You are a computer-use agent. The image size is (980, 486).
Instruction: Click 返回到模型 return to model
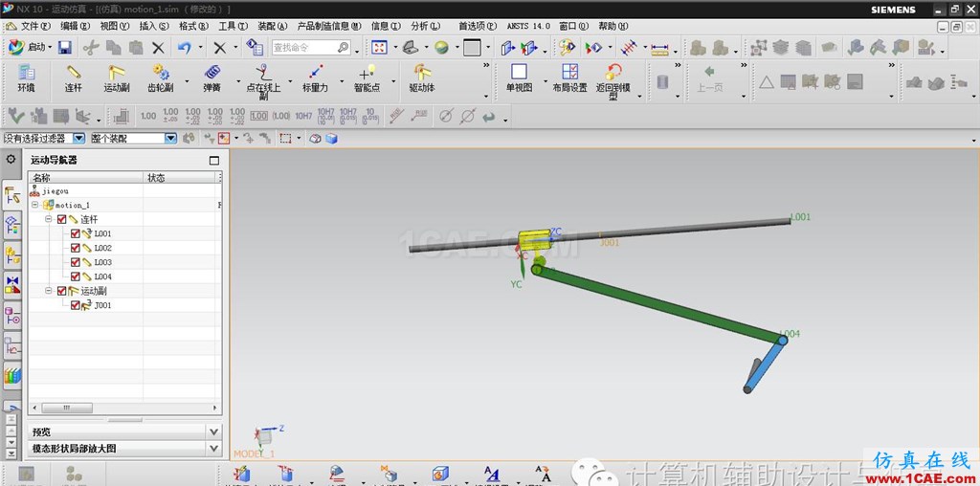[x=613, y=82]
